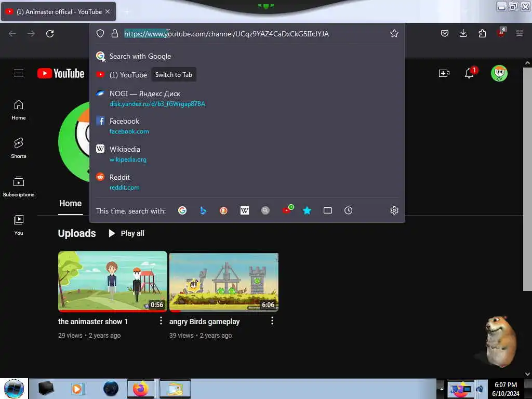This screenshot has height=399, width=532.
Task: Open options for the animaster show 1
Action: (161, 321)
